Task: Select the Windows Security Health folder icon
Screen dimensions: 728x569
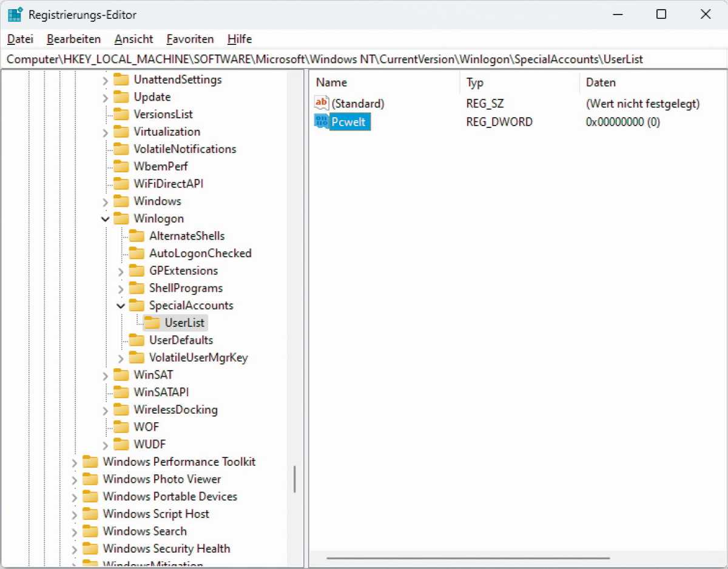Action: pos(90,549)
